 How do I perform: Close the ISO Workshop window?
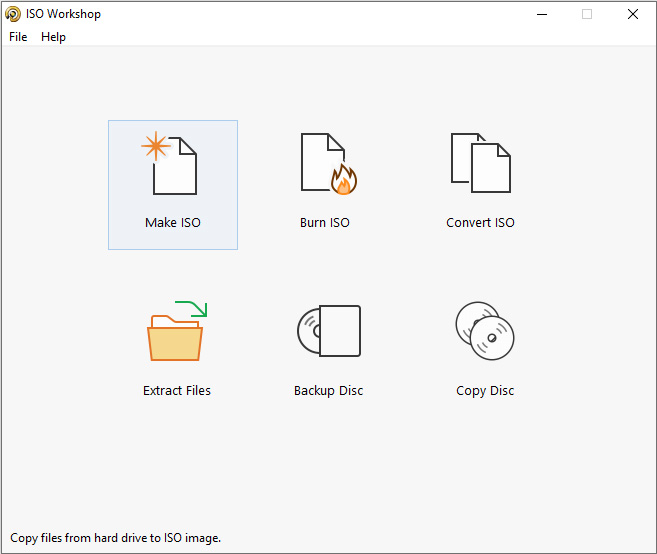click(633, 14)
